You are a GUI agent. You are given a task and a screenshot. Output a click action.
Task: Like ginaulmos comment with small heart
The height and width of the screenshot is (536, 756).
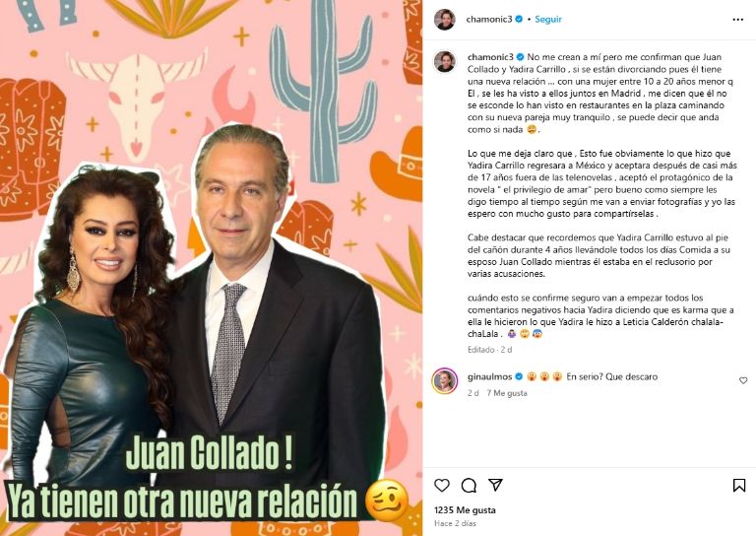743,380
